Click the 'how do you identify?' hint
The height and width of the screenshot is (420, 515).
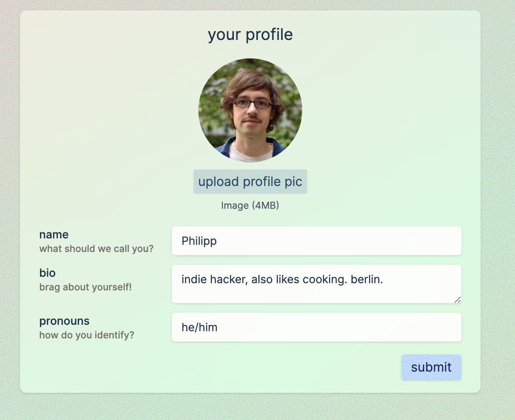pos(87,335)
